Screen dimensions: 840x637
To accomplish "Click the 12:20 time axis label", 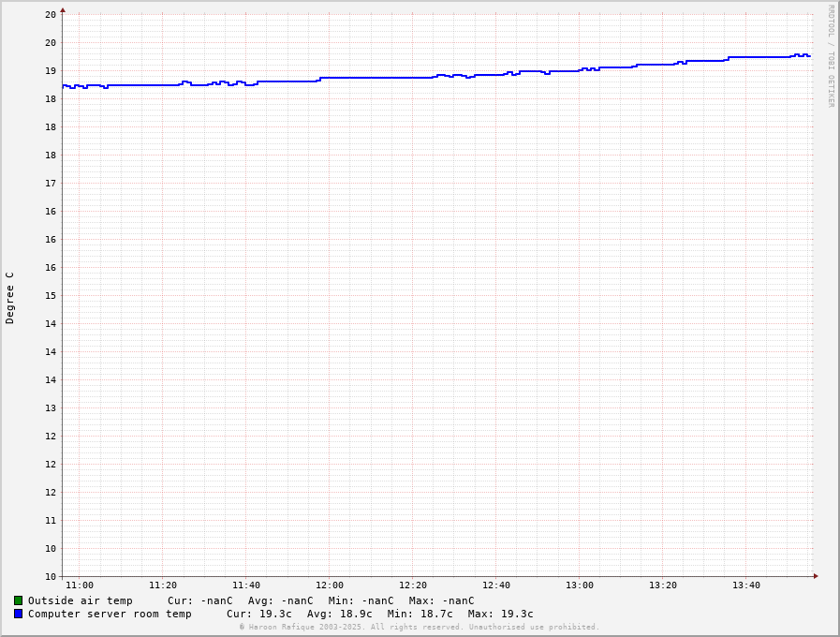I will coord(413,585).
